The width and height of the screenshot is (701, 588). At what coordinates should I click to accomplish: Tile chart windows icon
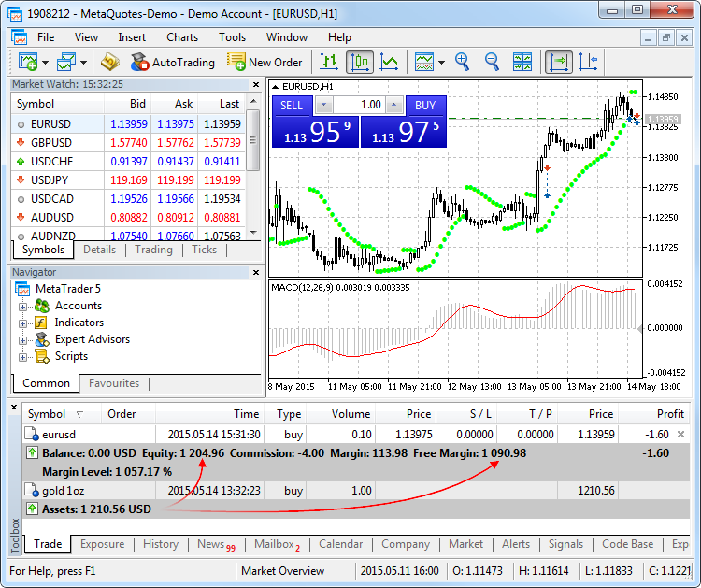tap(522, 62)
